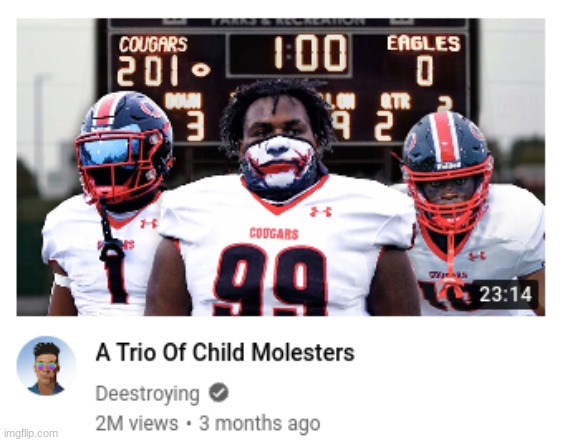
Task: Click the '3 months ago' upload date
Action: (x=259, y=423)
